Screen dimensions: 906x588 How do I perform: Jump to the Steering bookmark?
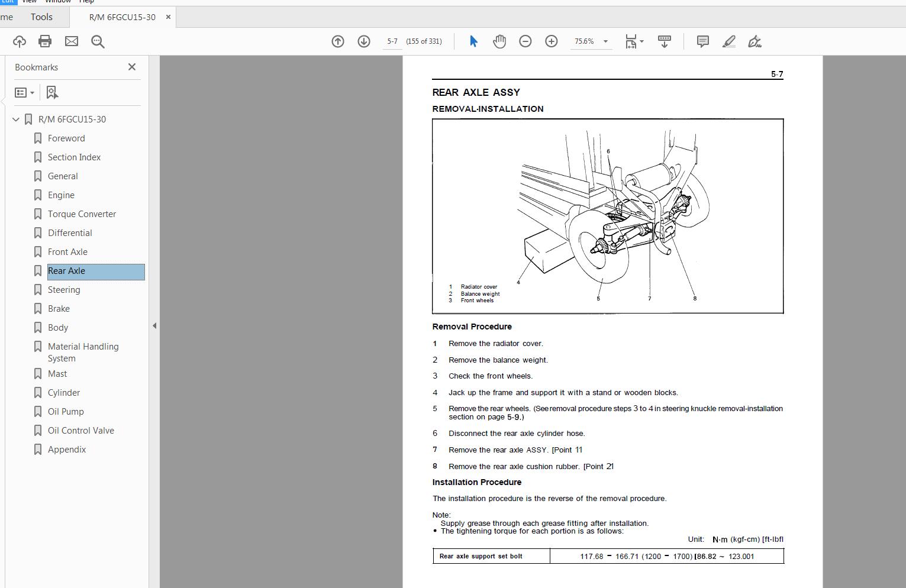pyautogui.click(x=64, y=289)
